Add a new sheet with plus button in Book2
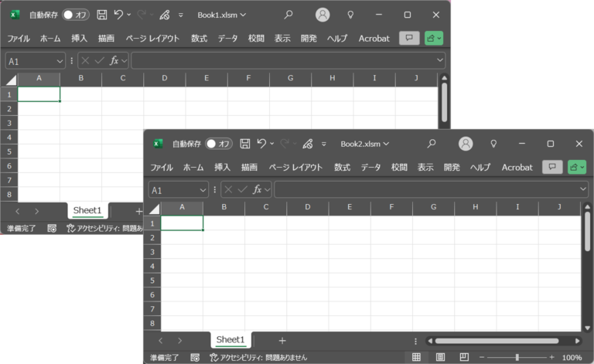Screen dimensions: 594x364 282,340
